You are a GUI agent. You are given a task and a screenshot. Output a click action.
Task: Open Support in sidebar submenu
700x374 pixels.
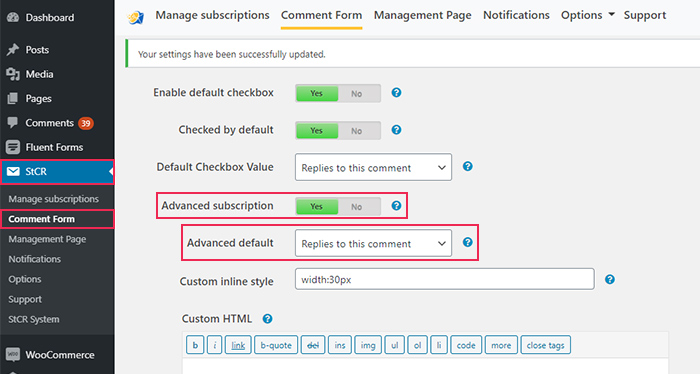click(25, 299)
